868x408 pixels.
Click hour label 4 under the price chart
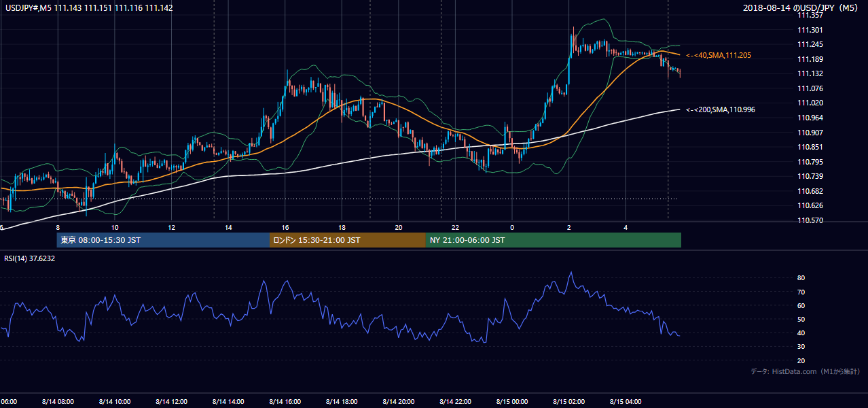626,227
